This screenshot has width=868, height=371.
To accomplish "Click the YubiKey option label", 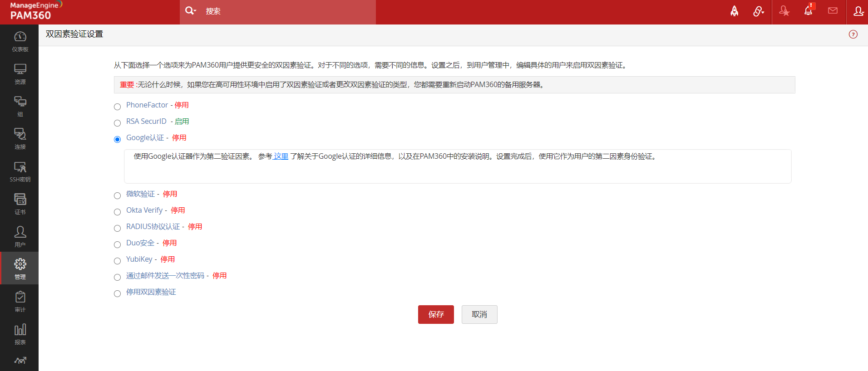I will 139,259.
